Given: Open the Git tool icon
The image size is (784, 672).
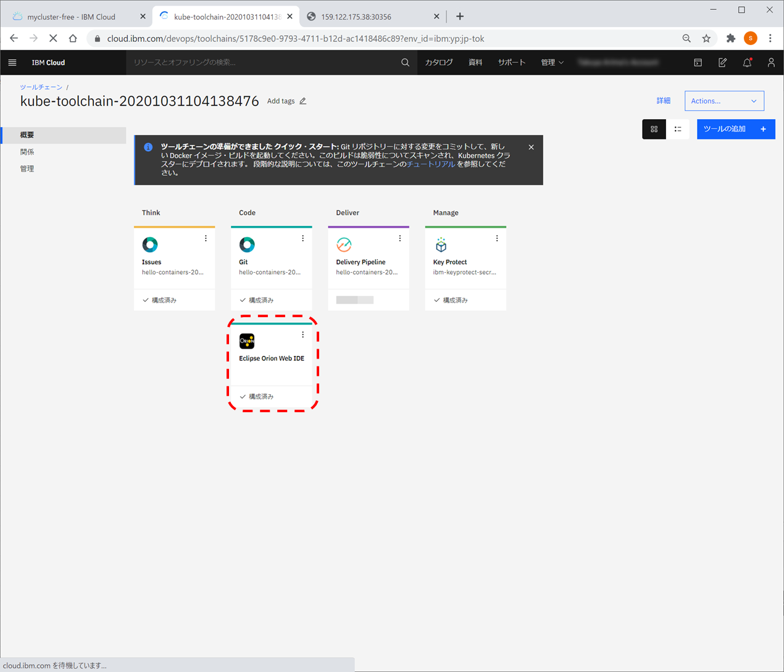Looking at the screenshot, I should point(247,244).
